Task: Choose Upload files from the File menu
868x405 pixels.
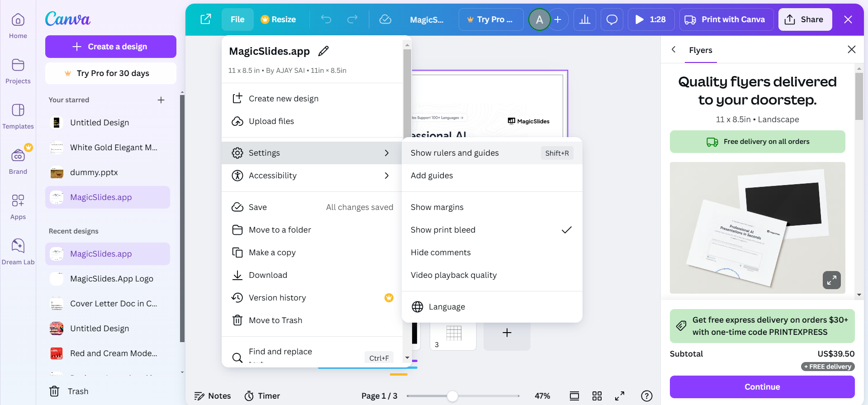Action: click(312, 121)
